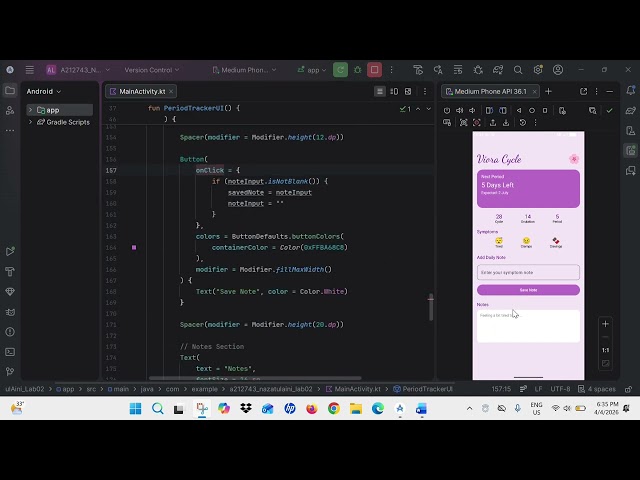640x480 pixels.
Task: Select the Medium Phone API 36.1 tab
Action: point(493,91)
